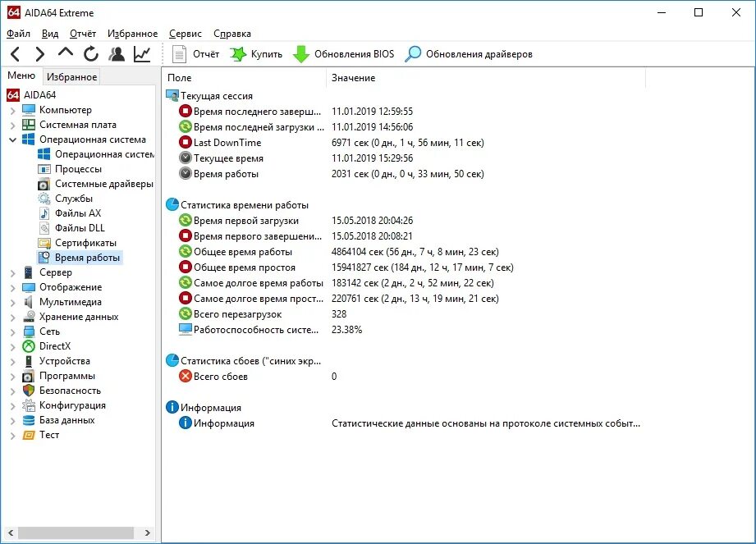Click the Поле column header
756x544 pixels.
245,78
